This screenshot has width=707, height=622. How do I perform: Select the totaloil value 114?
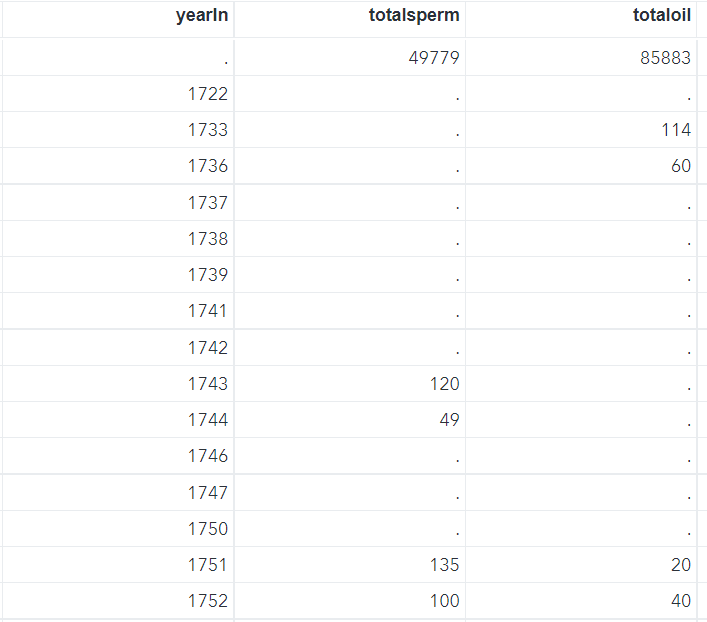676,130
